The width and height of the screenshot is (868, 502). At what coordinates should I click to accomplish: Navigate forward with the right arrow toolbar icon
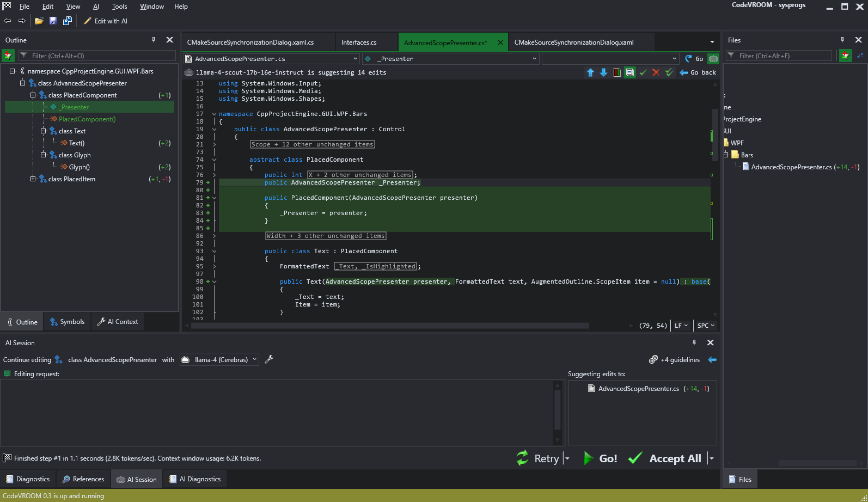pyautogui.click(x=22, y=21)
